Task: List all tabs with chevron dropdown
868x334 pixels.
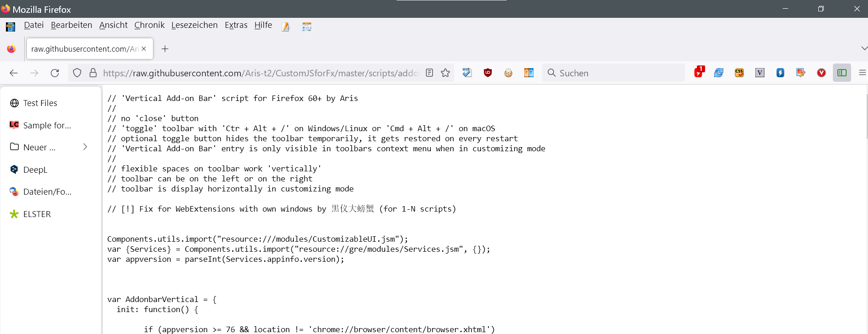Action: click(864, 48)
